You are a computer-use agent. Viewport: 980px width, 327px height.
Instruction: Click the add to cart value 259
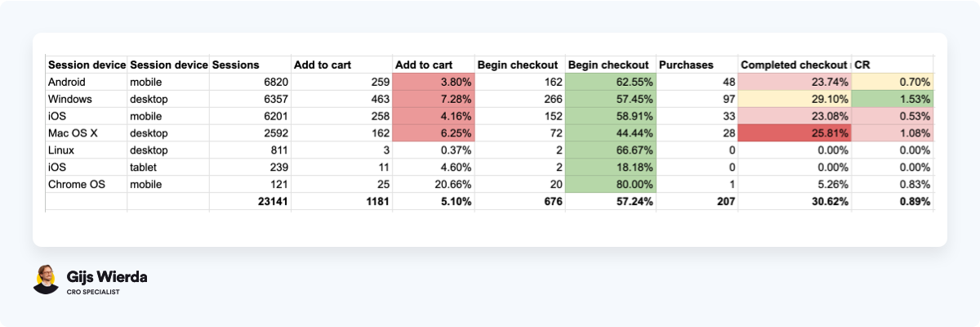pyautogui.click(x=342, y=82)
